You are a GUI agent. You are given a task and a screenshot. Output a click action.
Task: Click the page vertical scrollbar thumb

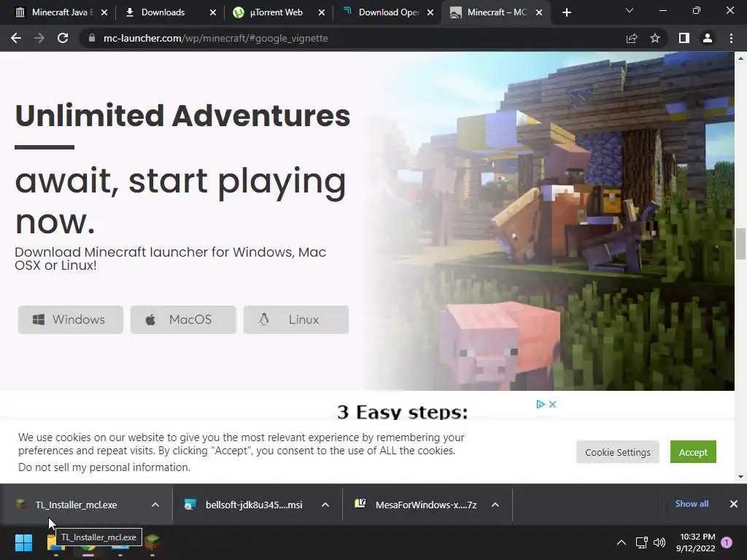point(740,244)
